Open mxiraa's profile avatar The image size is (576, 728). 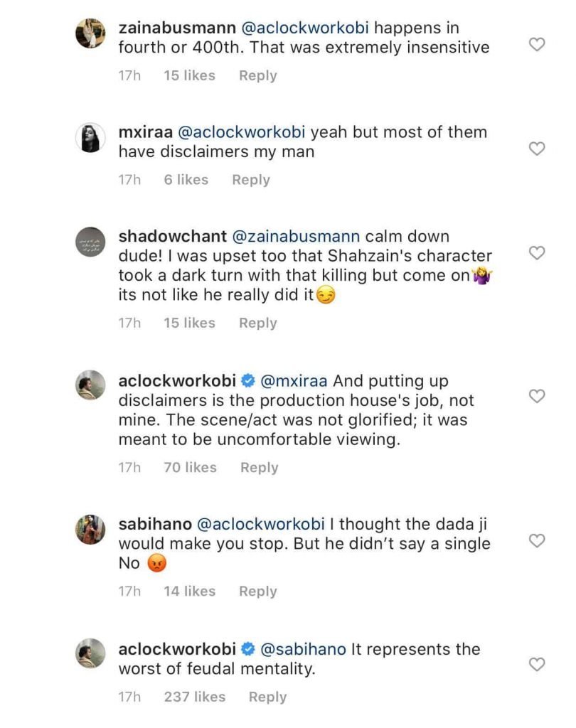[x=90, y=137]
